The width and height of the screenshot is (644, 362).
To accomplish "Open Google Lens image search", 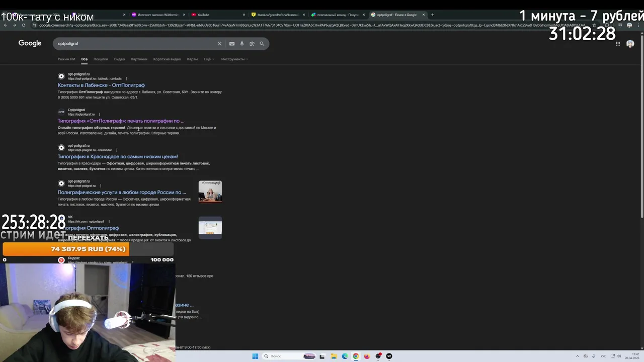I will [252, 44].
